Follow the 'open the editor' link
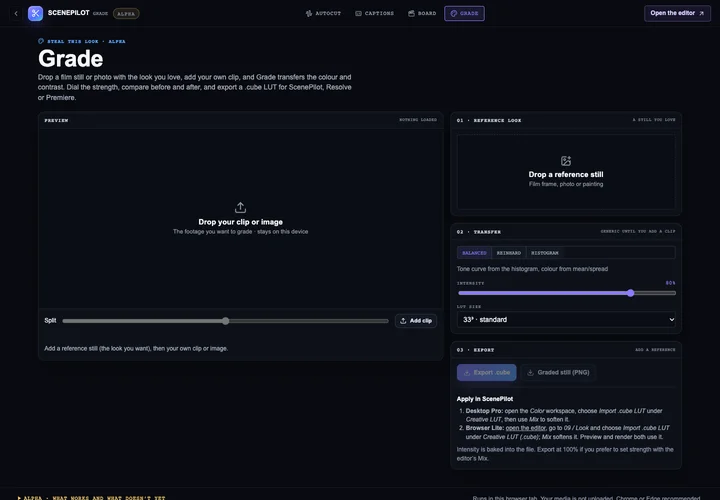This screenshot has width=720, height=500. pyautogui.click(x=525, y=428)
